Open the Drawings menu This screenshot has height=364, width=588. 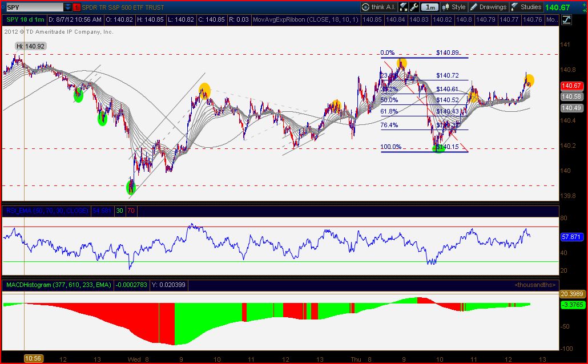click(x=488, y=7)
